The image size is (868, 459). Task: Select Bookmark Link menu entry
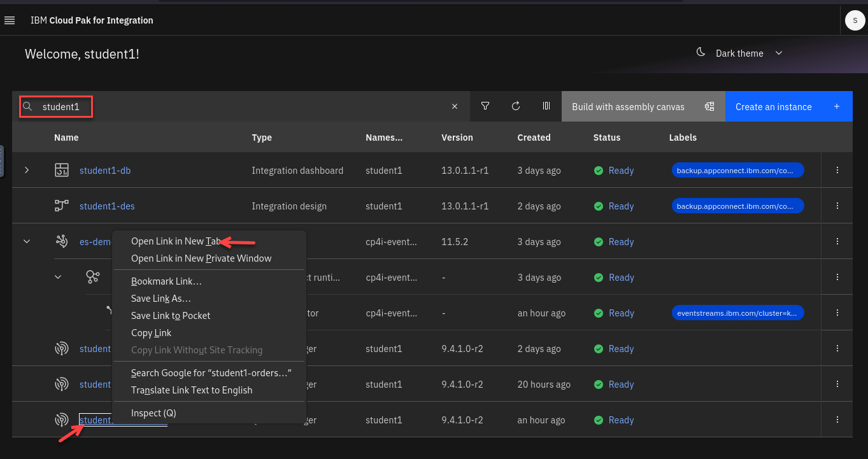(x=166, y=281)
